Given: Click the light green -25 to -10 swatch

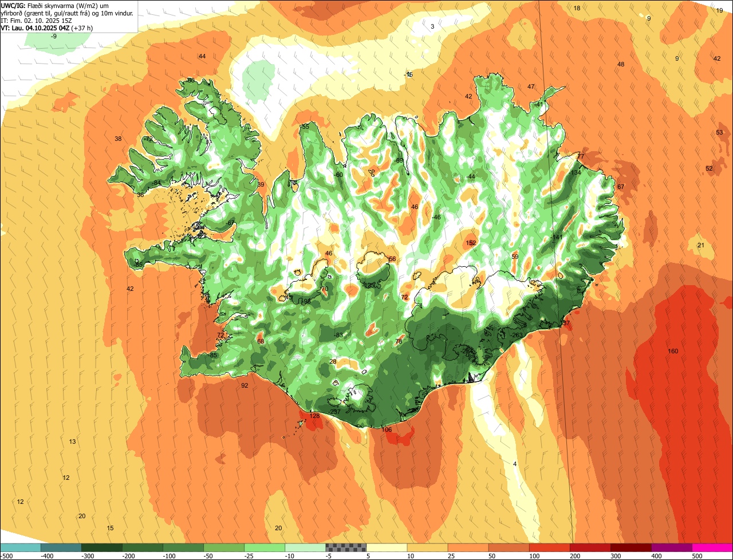Looking at the screenshot, I should (x=264, y=547).
